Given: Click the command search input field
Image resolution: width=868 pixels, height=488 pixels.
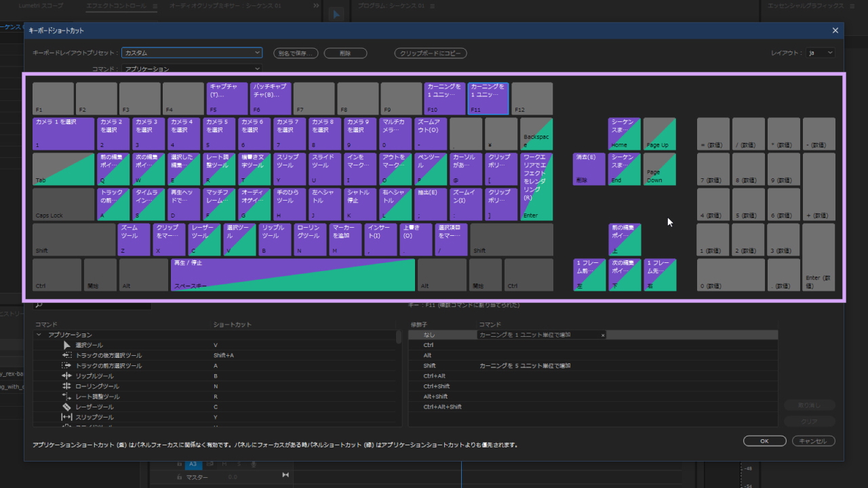Looking at the screenshot, I should click(92, 305).
